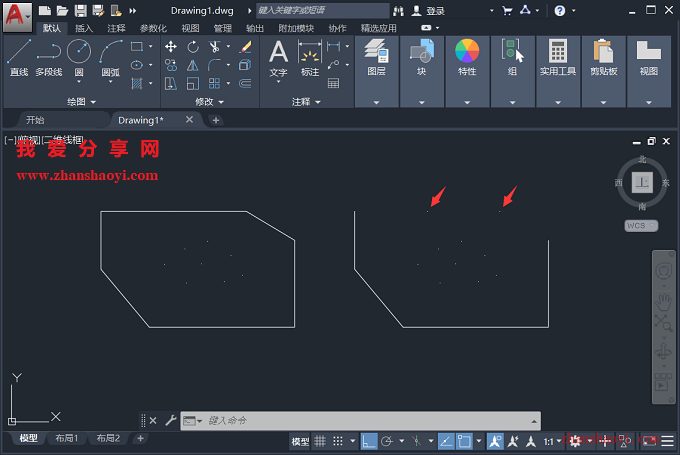Screen dimensions: 680x455
Task: Click the Sign In (登录) button
Action: (428, 11)
